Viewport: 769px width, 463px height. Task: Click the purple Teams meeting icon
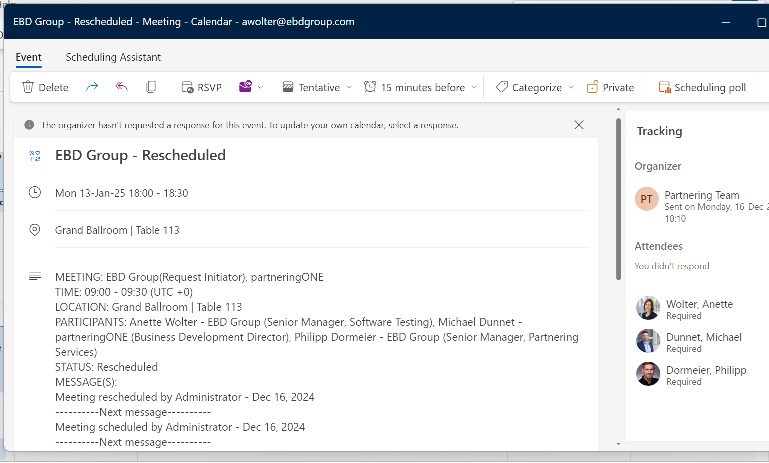245,87
